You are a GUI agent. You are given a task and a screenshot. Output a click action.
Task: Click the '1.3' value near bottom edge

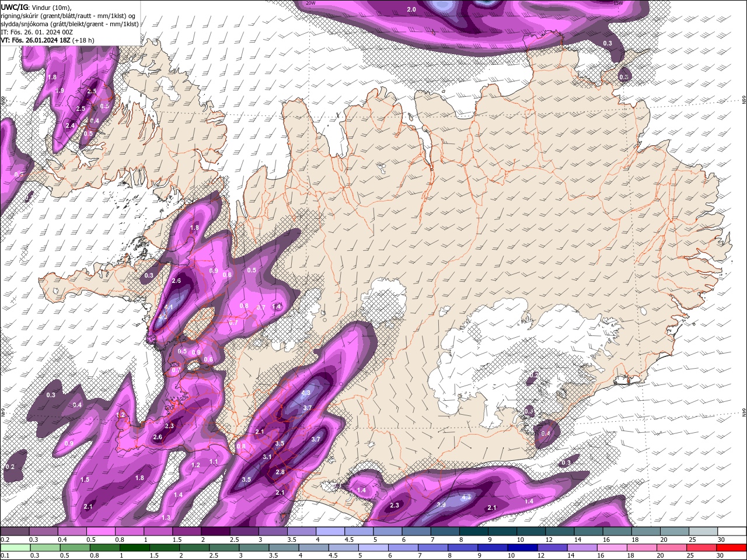166,517
